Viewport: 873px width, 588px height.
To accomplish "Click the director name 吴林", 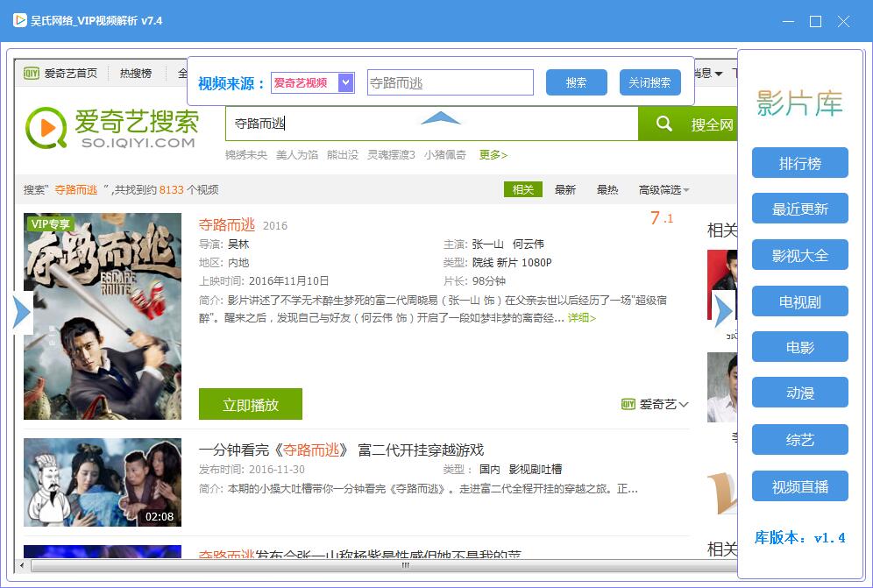I will coord(239,244).
